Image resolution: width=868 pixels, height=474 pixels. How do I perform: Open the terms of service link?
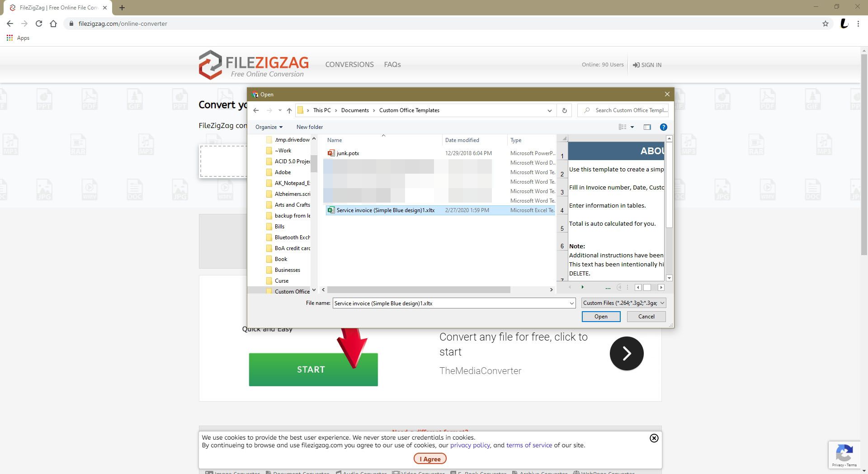coord(529,446)
